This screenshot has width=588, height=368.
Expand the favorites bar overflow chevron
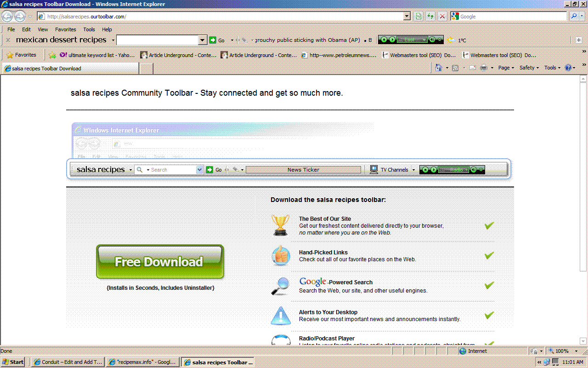[584, 52]
